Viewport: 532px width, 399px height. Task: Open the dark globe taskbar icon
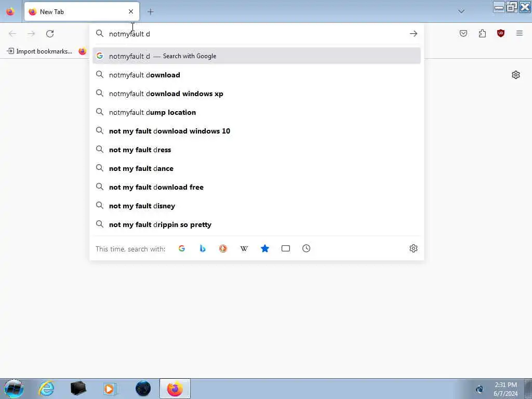[143, 389]
